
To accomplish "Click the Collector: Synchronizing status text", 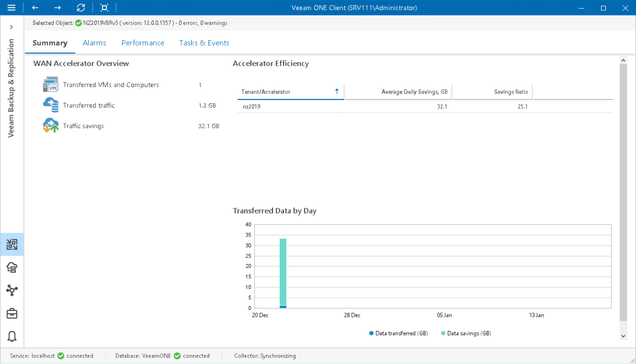I will pyautogui.click(x=265, y=356).
